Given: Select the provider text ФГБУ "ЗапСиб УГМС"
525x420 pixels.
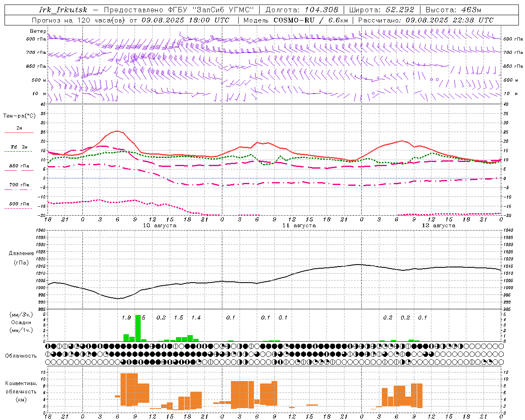Looking at the screenshot, I should (x=211, y=10).
